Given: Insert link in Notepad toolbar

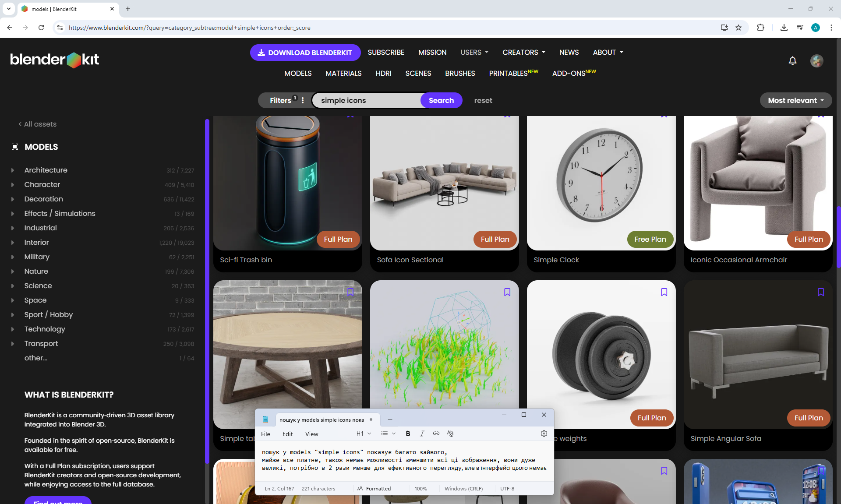Looking at the screenshot, I should click(436, 434).
